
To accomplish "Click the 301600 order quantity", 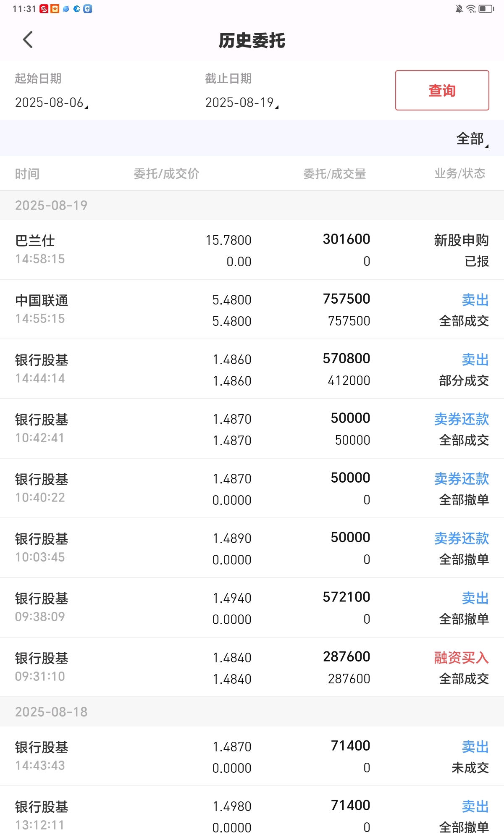I will pos(346,239).
